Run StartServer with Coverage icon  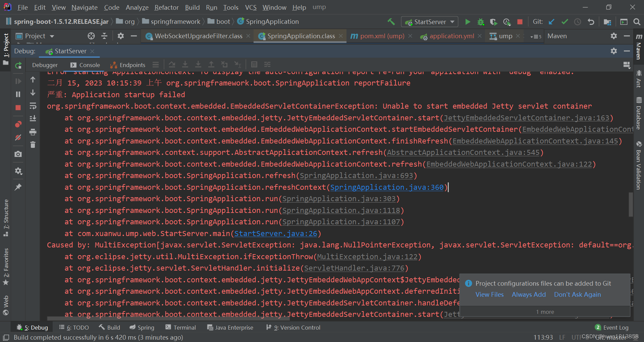point(493,22)
